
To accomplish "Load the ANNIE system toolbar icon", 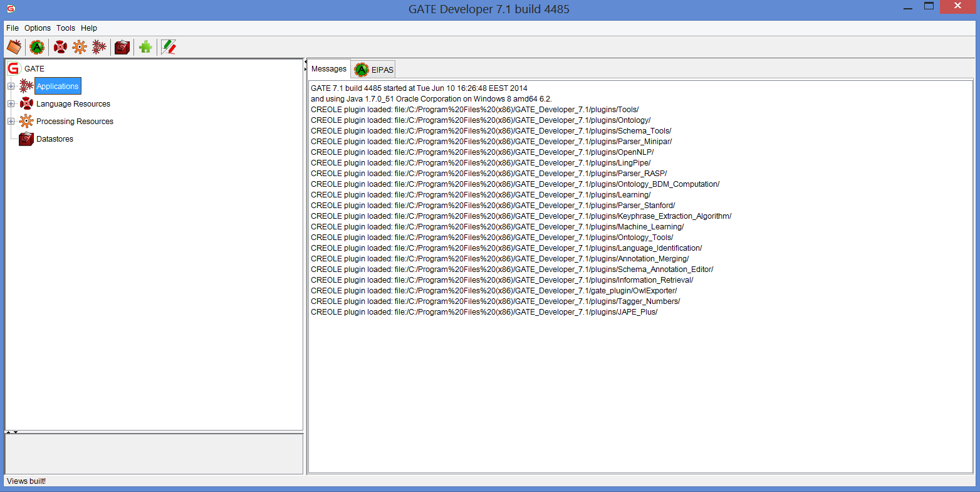I will tap(37, 47).
